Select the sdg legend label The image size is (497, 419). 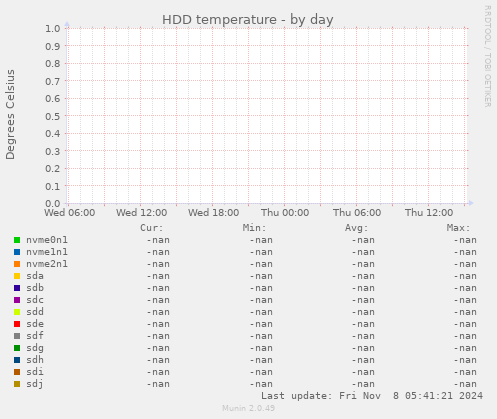[x=35, y=348]
